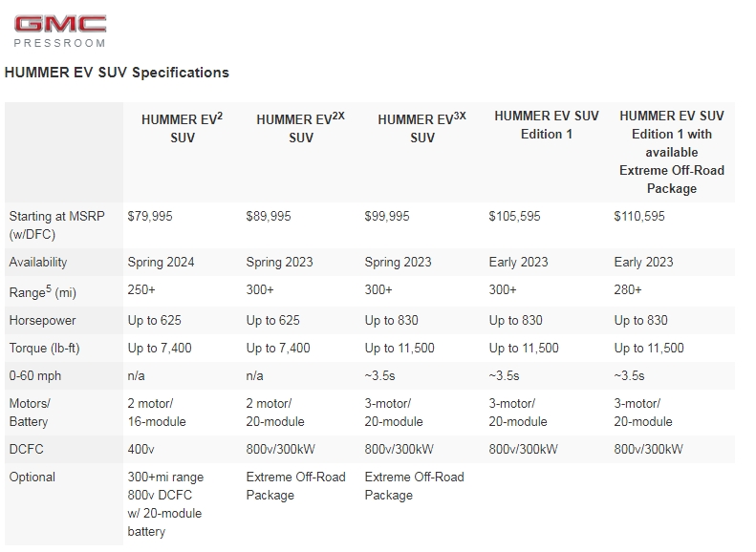Select the $79,995 price cell

pos(150,216)
